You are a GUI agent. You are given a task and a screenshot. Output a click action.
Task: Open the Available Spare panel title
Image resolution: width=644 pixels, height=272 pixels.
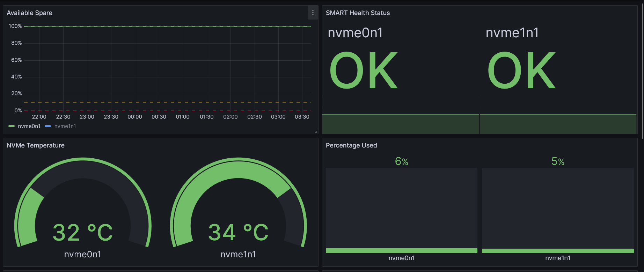(29, 13)
